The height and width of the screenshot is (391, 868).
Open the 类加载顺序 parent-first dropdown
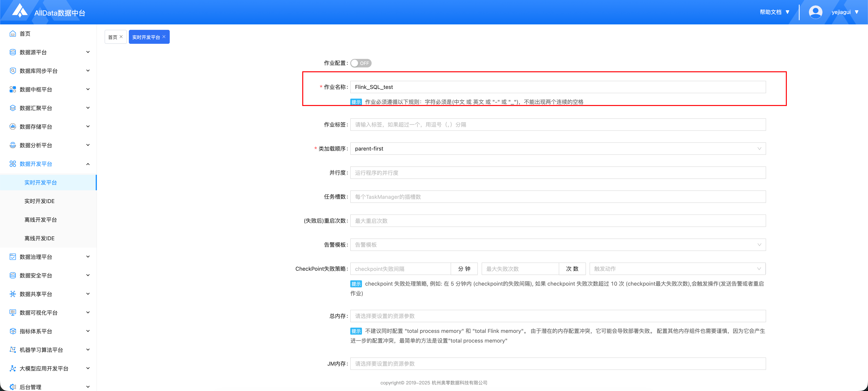point(558,149)
